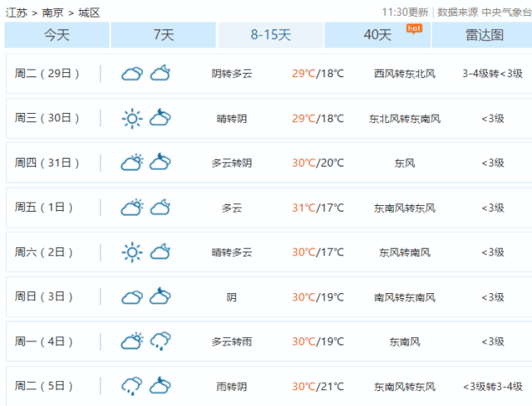Select the 周日（3日）forecast row
The image size is (532, 406).
(x=266, y=296)
